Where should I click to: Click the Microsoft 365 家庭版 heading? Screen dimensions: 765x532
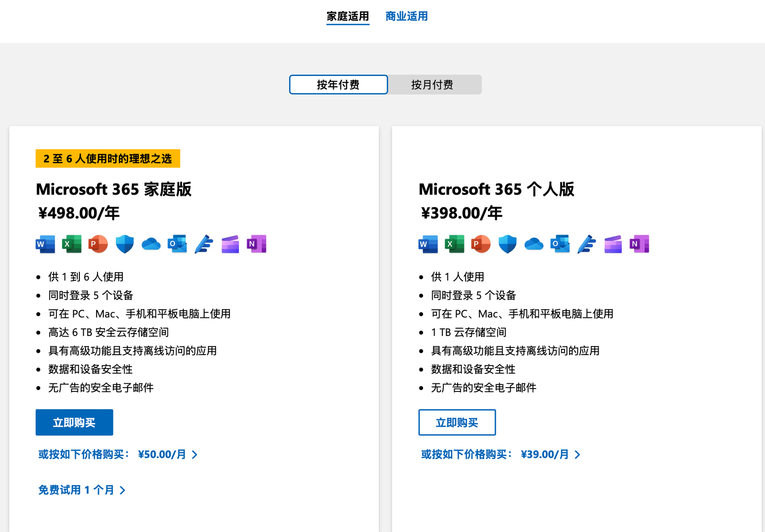114,189
